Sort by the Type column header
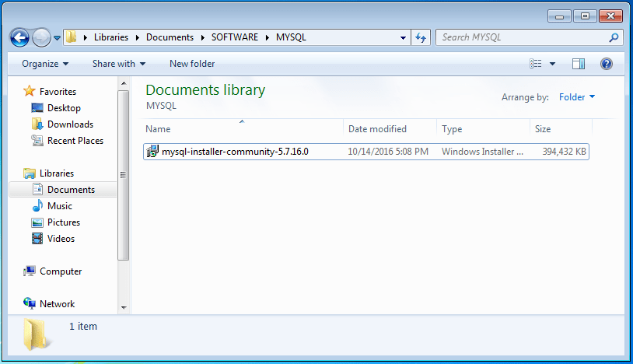This screenshot has height=364, width=633. pyautogui.click(x=483, y=129)
